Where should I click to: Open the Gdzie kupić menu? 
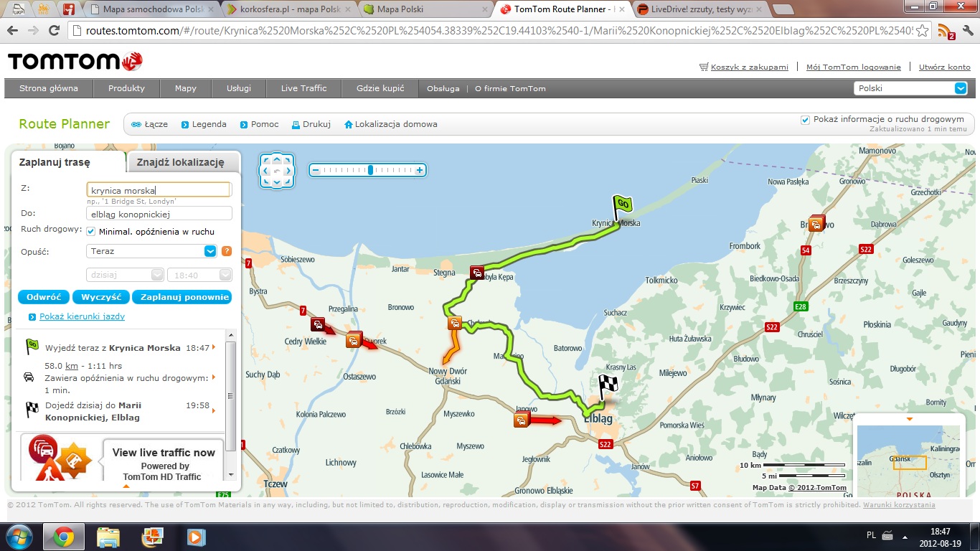click(x=380, y=88)
